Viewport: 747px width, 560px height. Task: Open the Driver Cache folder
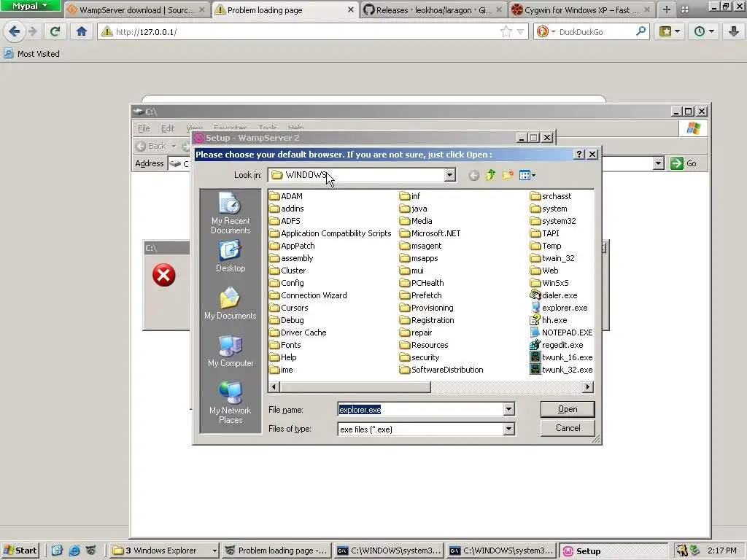298,332
